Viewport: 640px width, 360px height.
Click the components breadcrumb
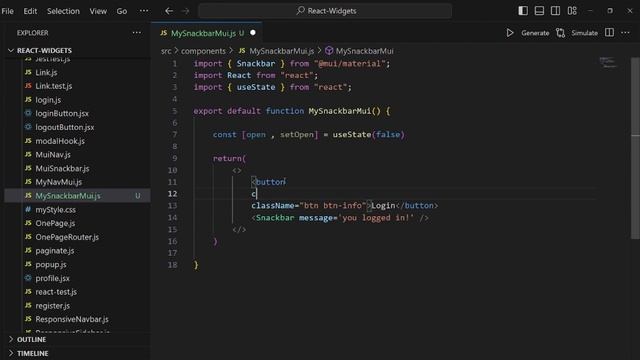[203, 51]
